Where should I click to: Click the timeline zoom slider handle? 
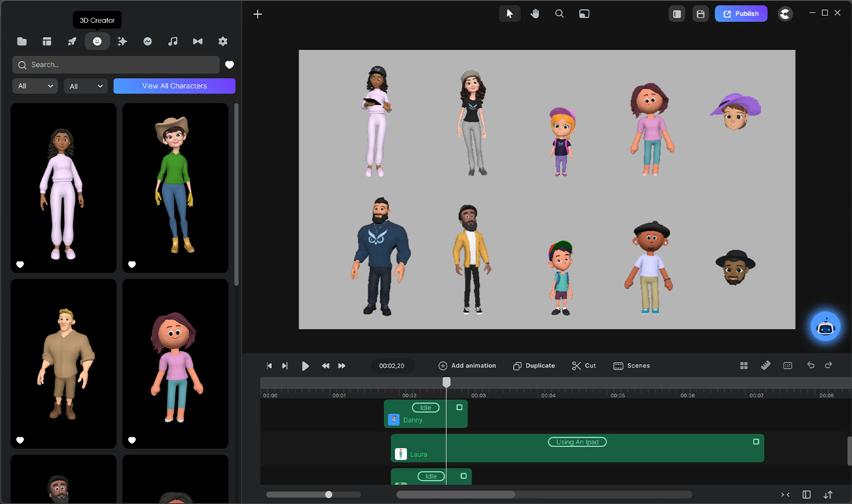pyautogui.click(x=329, y=494)
